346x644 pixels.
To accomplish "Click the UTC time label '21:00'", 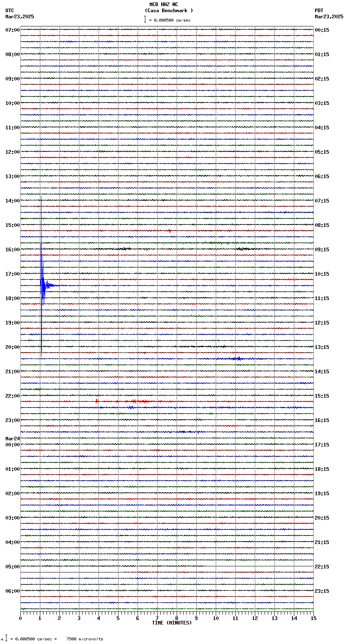I will tap(13, 372).
